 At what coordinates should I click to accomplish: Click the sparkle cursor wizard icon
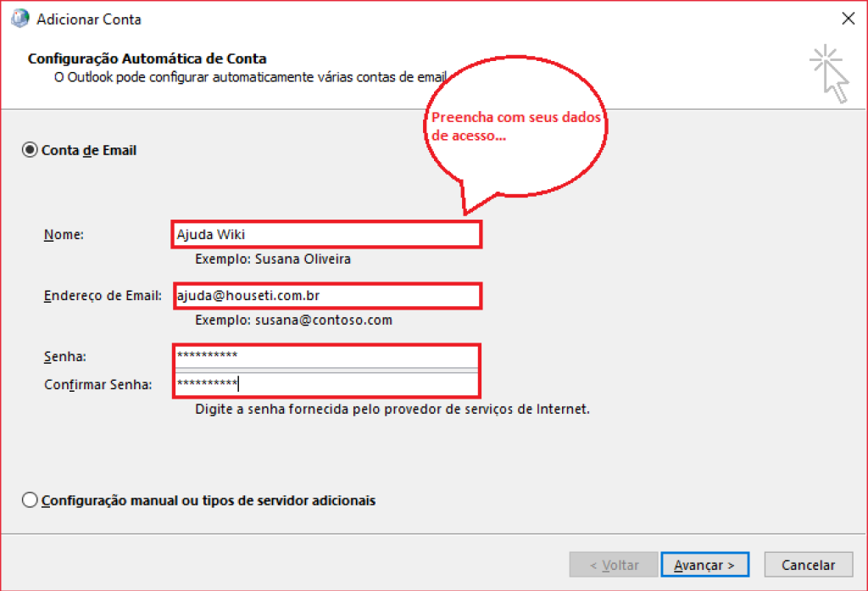click(829, 74)
